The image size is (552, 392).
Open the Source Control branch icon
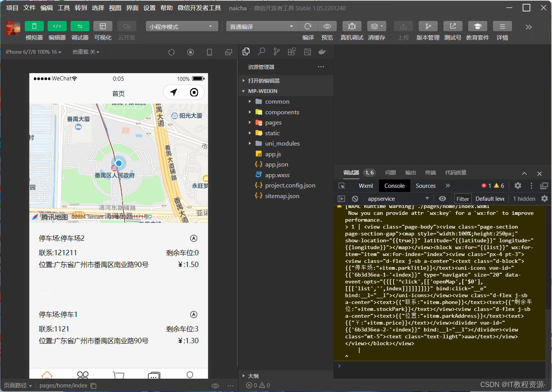(277, 51)
